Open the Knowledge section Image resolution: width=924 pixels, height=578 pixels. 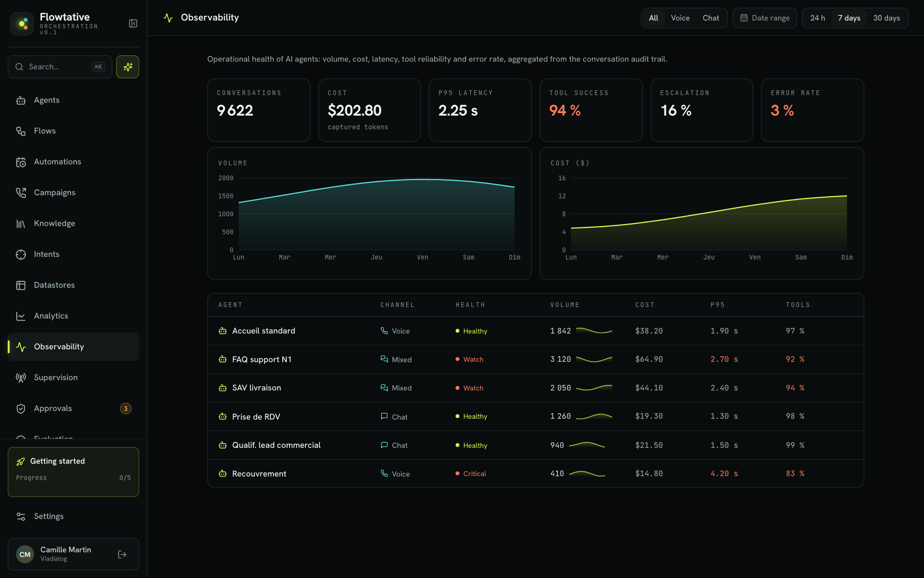point(73,223)
